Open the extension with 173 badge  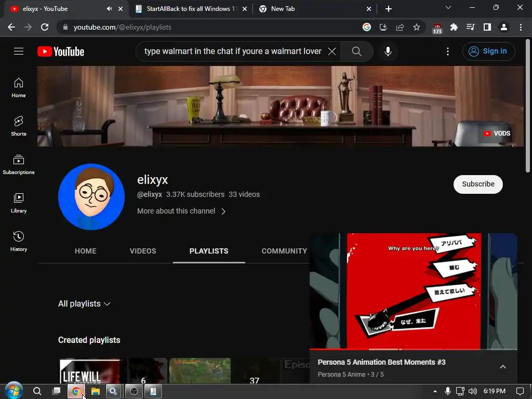click(437, 28)
